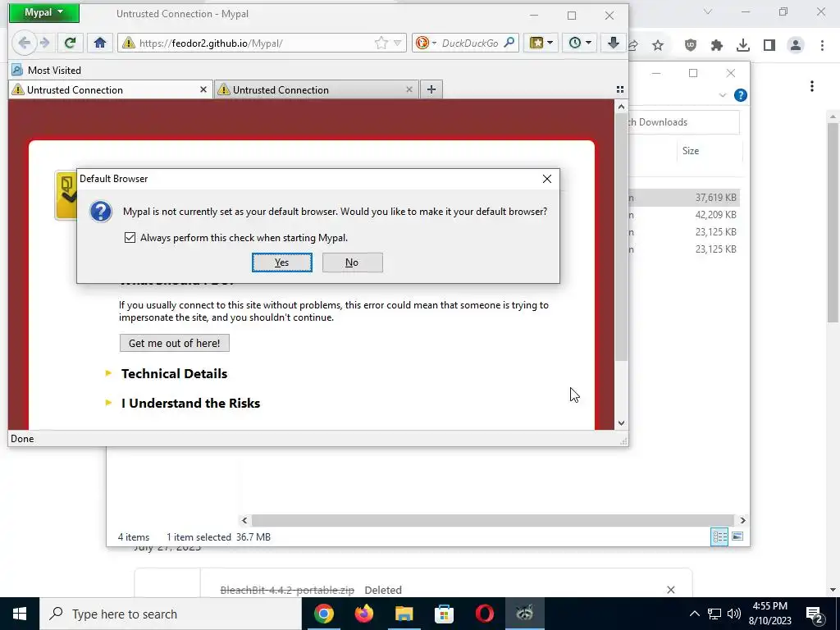This screenshot has height=630, width=840.
Task: Open the Chrome profile avatar
Action: tap(796, 46)
